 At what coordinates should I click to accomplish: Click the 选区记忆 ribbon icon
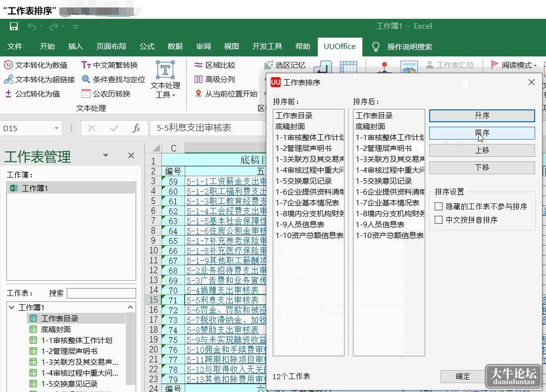[268, 65]
